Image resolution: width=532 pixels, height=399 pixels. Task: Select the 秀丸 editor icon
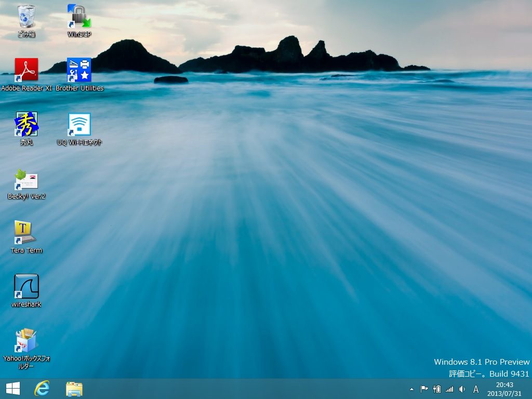tap(26, 125)
